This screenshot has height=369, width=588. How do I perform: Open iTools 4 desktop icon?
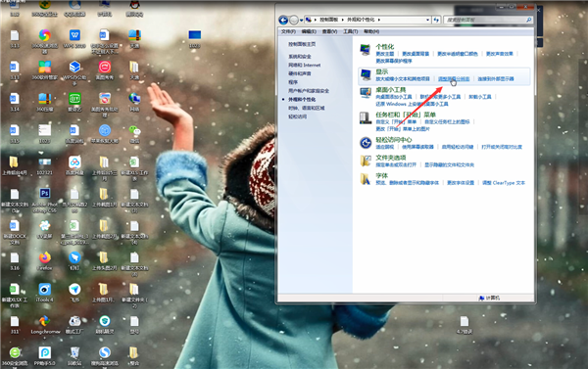(x=45, y=289)
